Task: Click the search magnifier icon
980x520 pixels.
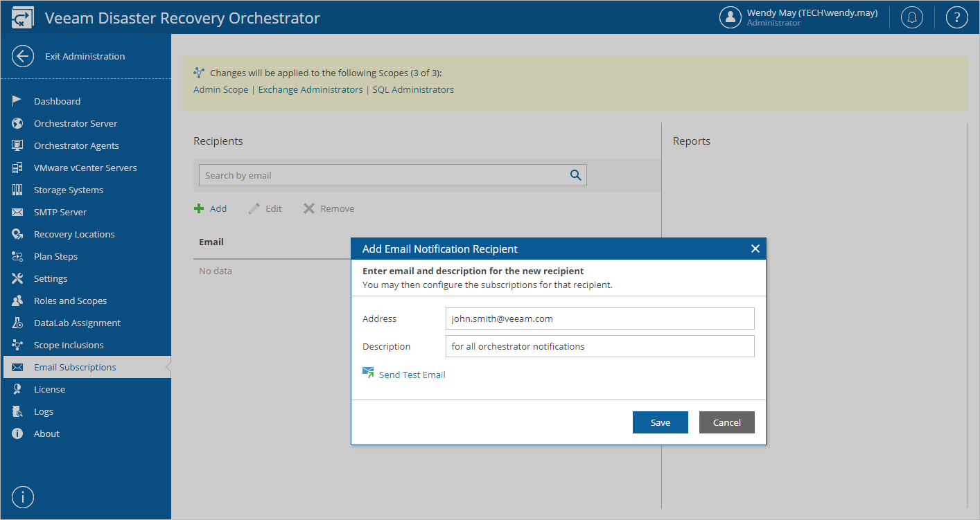Action: click(x=575, y=175)
